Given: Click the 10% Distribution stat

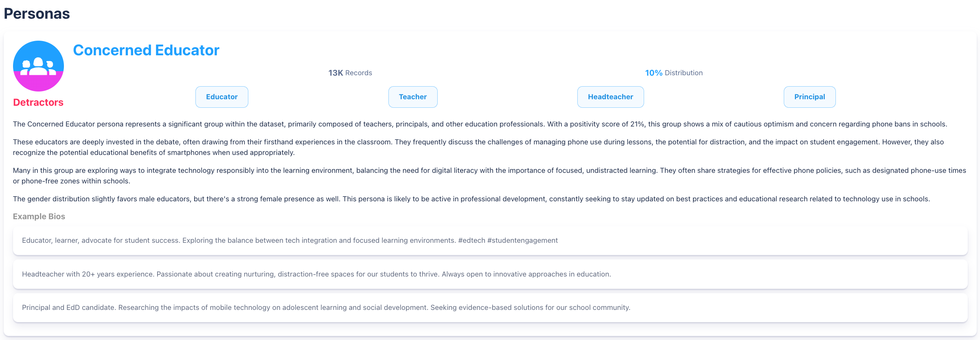Looking at the screenshot, I should coord(673,73).
